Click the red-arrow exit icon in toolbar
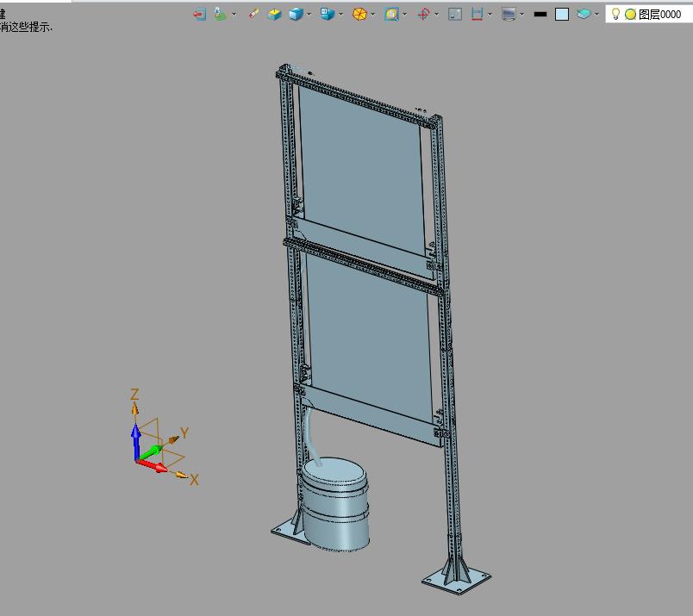 pos(199,15)
